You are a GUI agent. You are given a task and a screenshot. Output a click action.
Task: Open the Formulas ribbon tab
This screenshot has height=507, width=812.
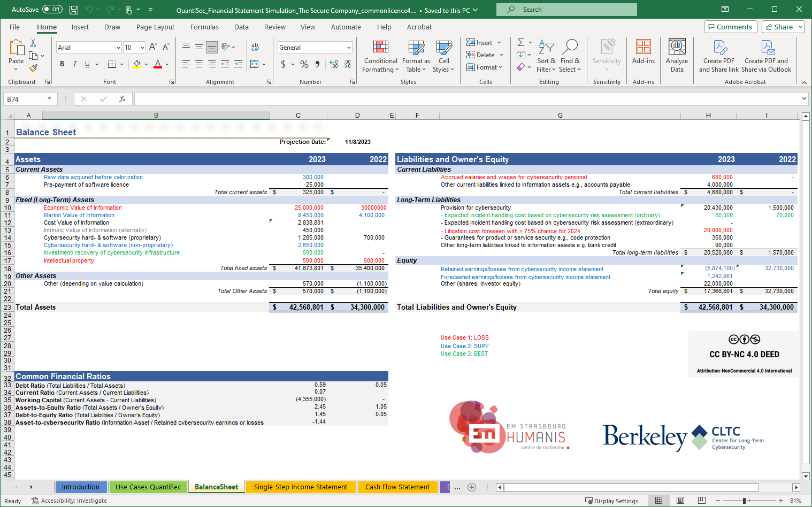pos(204,27)
